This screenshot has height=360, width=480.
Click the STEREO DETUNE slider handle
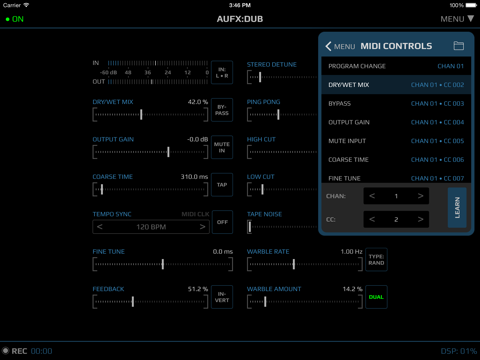(260, 77)
